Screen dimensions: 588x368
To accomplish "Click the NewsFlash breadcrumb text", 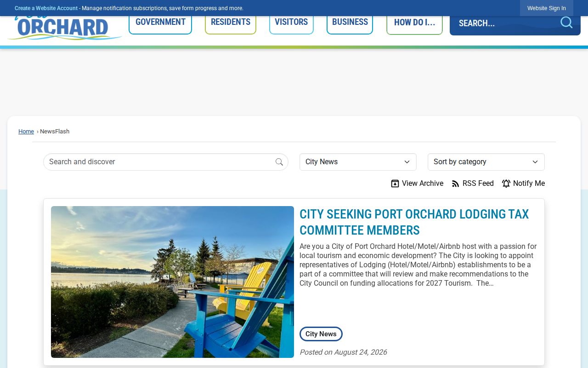I will [55, 132].
